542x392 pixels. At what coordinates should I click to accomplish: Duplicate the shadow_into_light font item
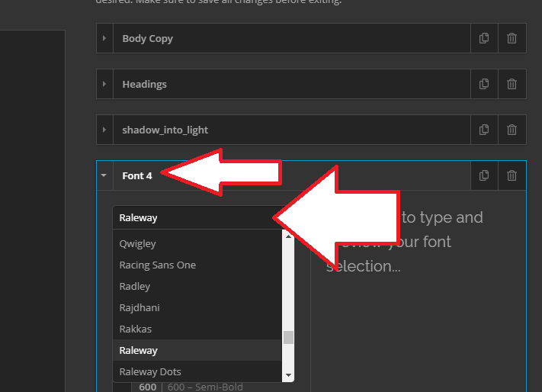point(484,130)
